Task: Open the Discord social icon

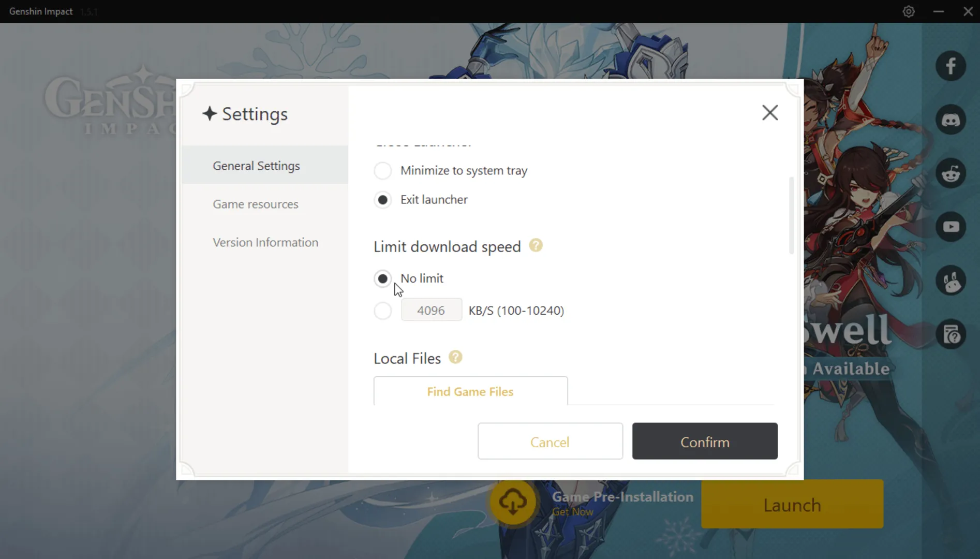Action: pyautogui.click(x=951, y=120)
